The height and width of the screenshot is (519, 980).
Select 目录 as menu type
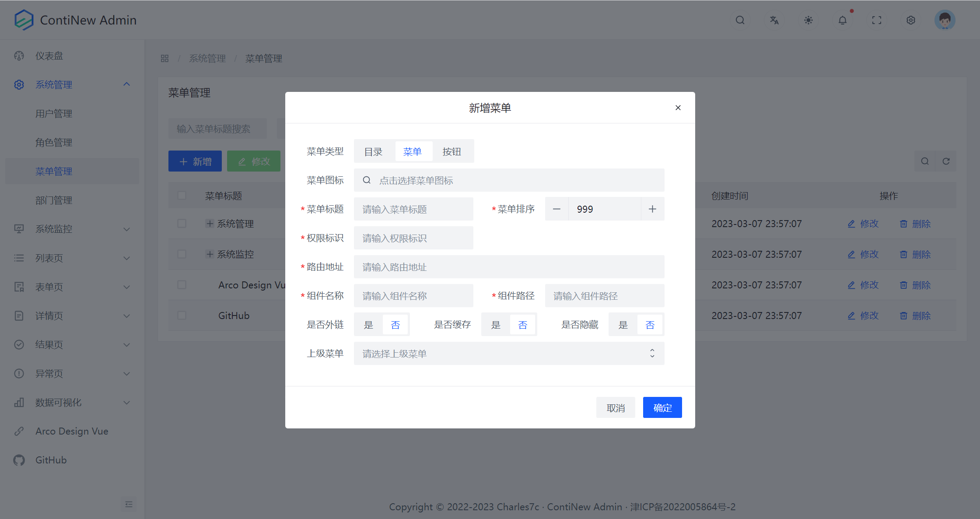(x=374, y=151)
